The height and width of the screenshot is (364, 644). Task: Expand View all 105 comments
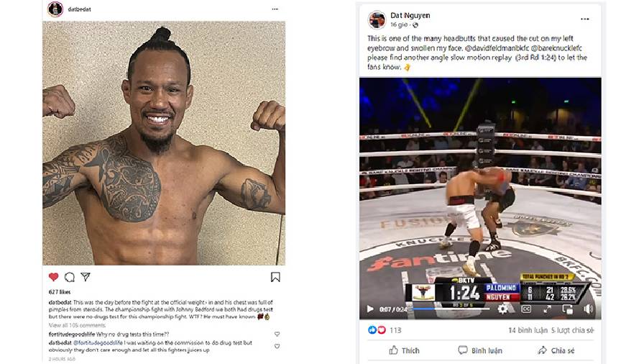pyautogui.click(x=77, y=325)
